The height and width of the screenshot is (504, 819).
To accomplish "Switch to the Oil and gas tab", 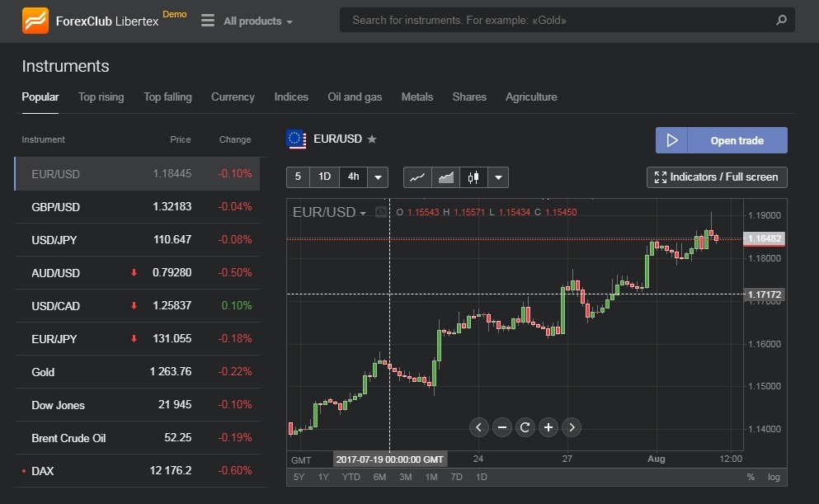I will [355, 97].
